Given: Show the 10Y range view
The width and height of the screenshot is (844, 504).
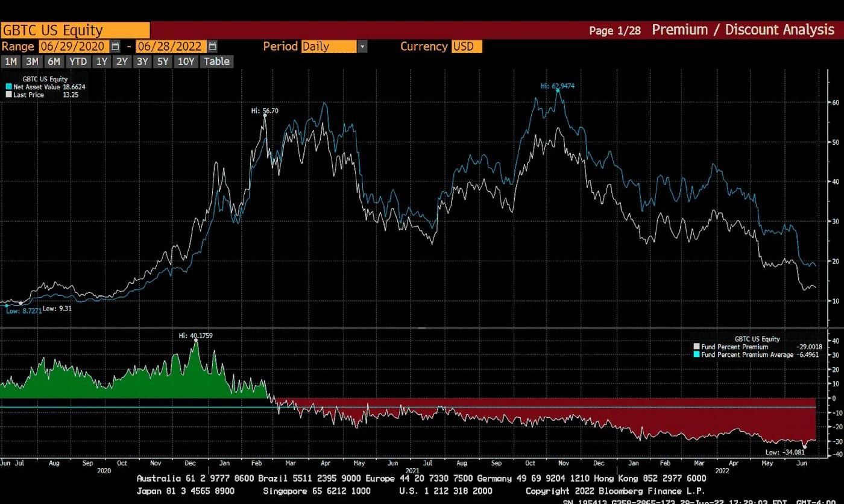Looking at the screenshot, I should tap(186, 61).
